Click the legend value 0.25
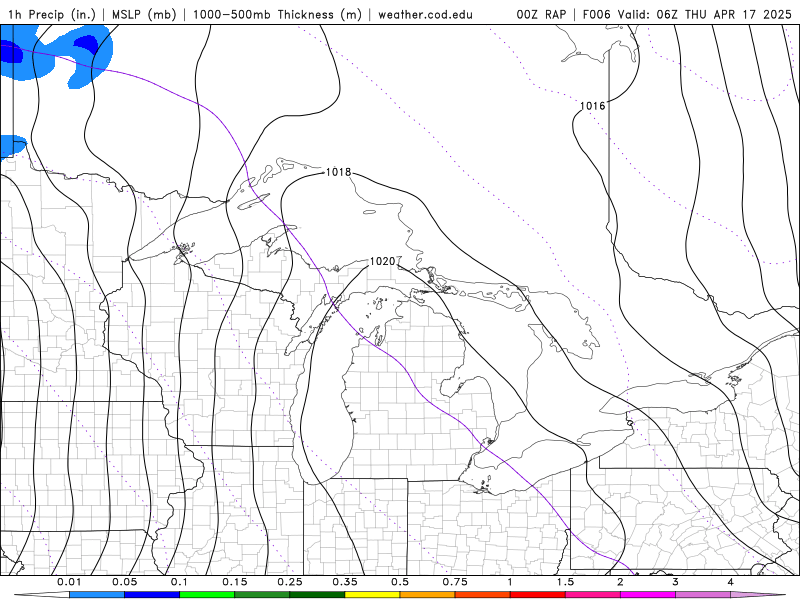This screenshot has width=800, height=600. click(x=289, y=582)
